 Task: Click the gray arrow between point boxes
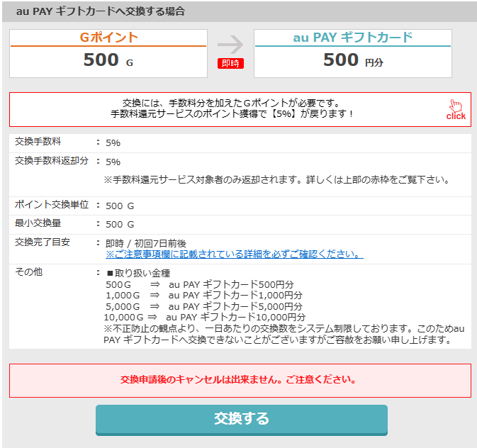click(230, 45)
